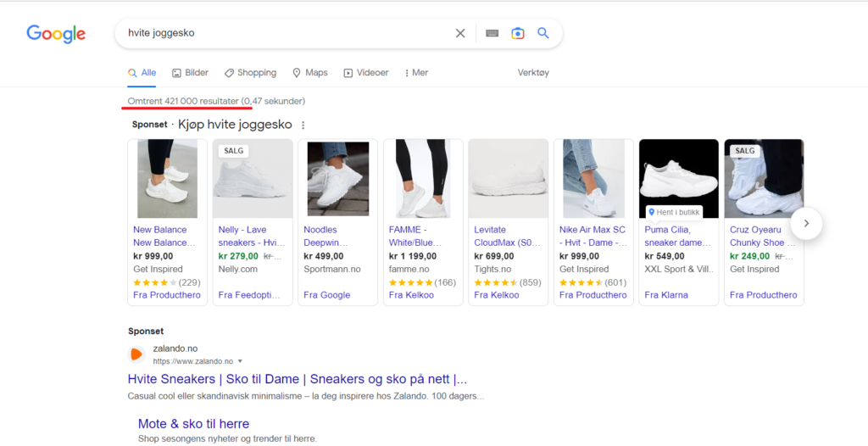Open the three-dot menu beside Kjøp hvite joggesko
Image resolution: width=868 pixels, height=446 pixels.
click(303, 125)
